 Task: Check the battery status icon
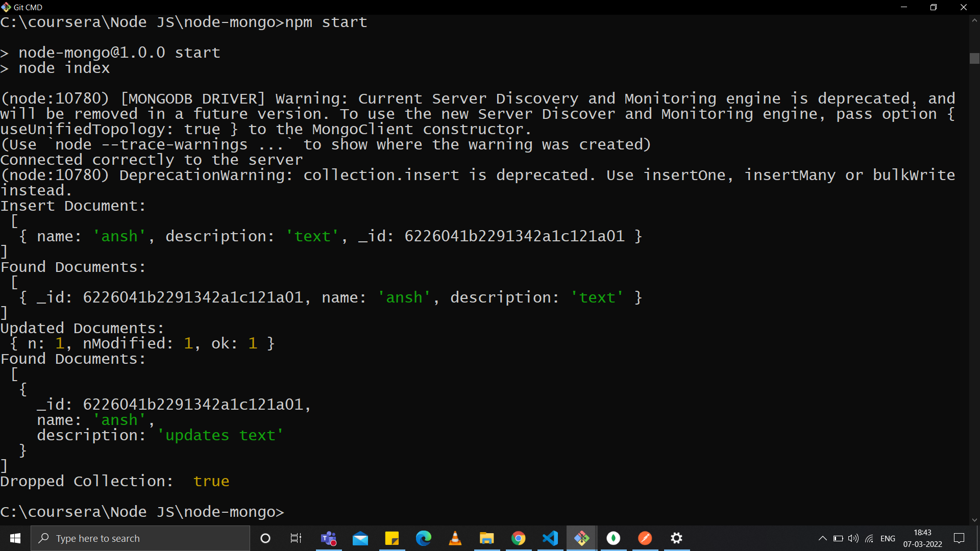[838, 538]
